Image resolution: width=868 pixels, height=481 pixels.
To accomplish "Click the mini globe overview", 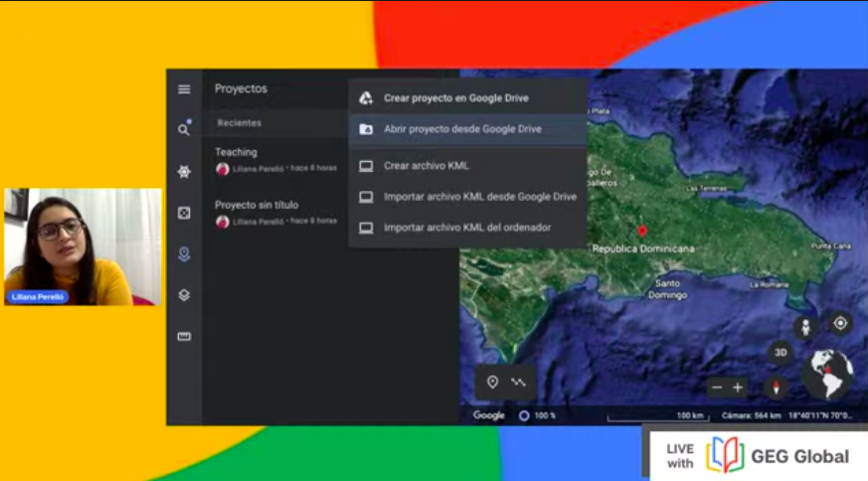I will (828, 375).
